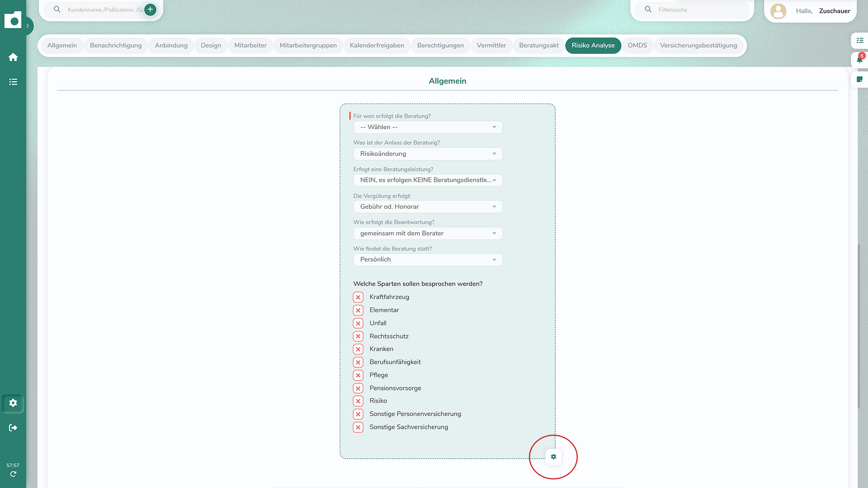Toggle off the Pensionsvorsorge Sparte
This screenshot has height=488, width=868.
pos(358,388)
